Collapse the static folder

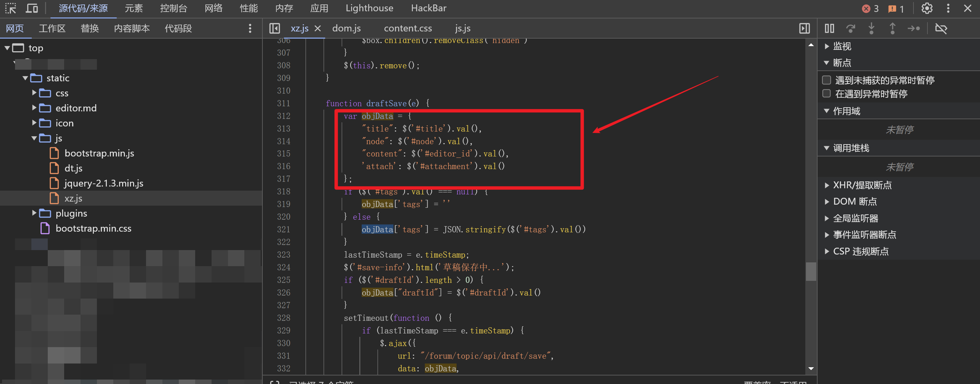[25, 78]
